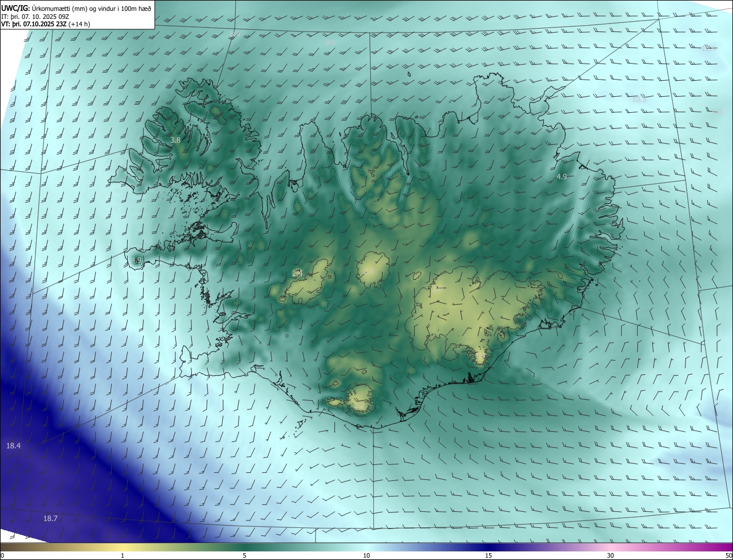Click the 4.9 value in East Iceland
733x560 pixels.
click(x=561, y=177)
